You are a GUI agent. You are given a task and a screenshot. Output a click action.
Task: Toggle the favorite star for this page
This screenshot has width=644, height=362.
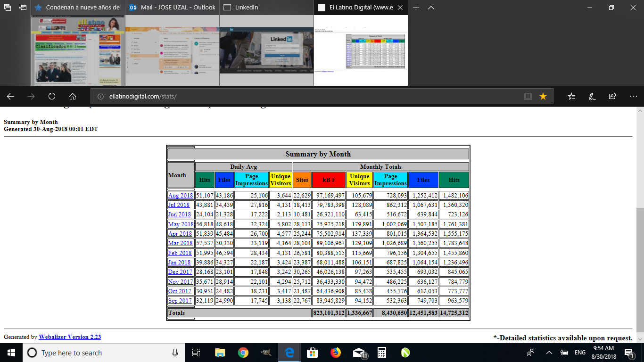[543, 96]
